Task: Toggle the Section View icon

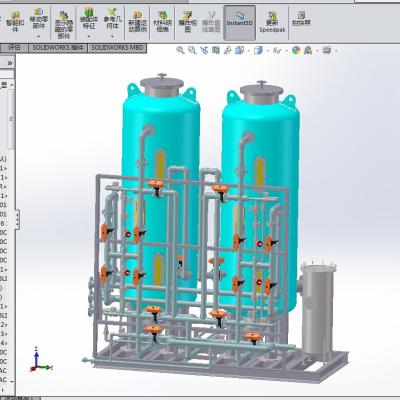Action: point(216,50)
